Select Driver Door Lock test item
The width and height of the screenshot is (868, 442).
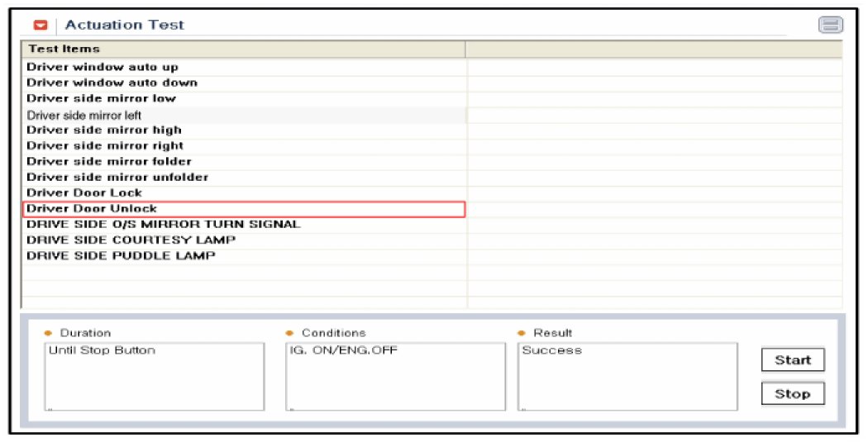pyautogui.click(x=84, y=192)
